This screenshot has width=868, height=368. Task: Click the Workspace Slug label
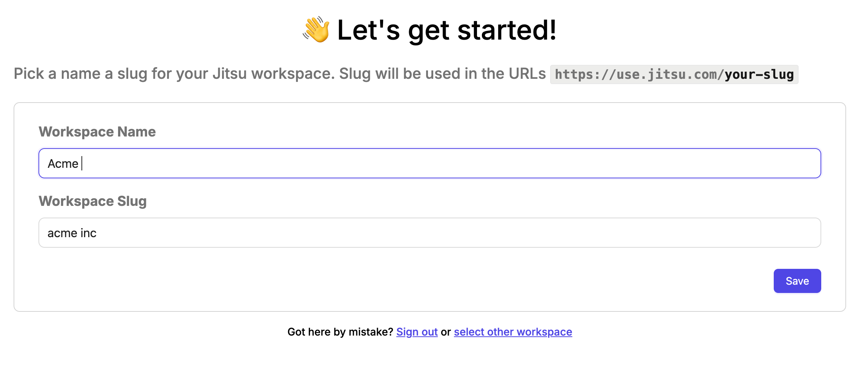click(93, 201)
